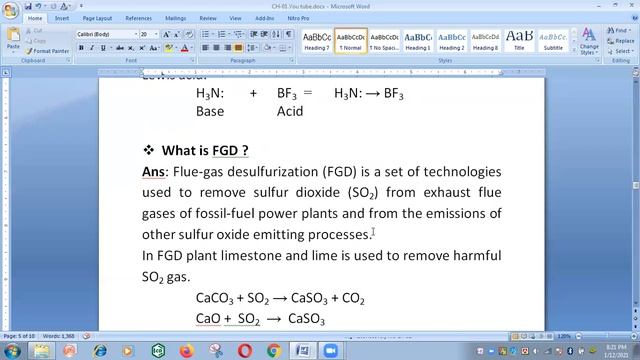Open the round Office button menu
The image size is (640, 360).
10,10
